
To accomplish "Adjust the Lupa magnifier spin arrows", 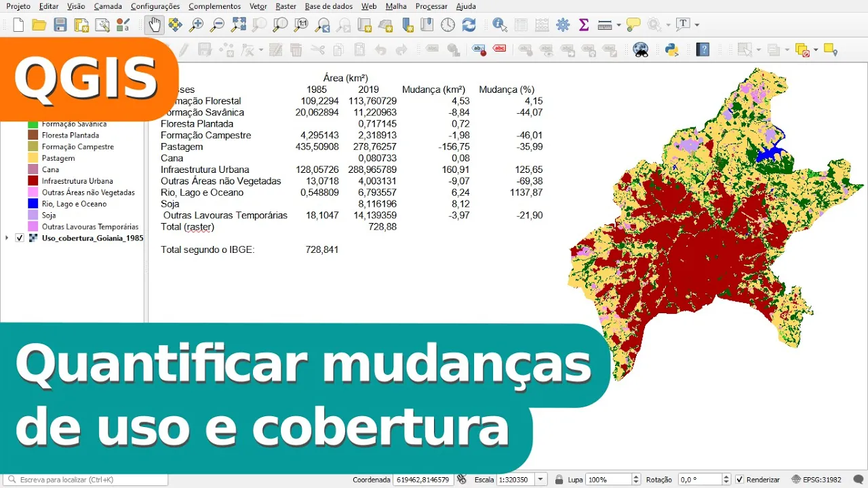I will click(x=636, y=480).
